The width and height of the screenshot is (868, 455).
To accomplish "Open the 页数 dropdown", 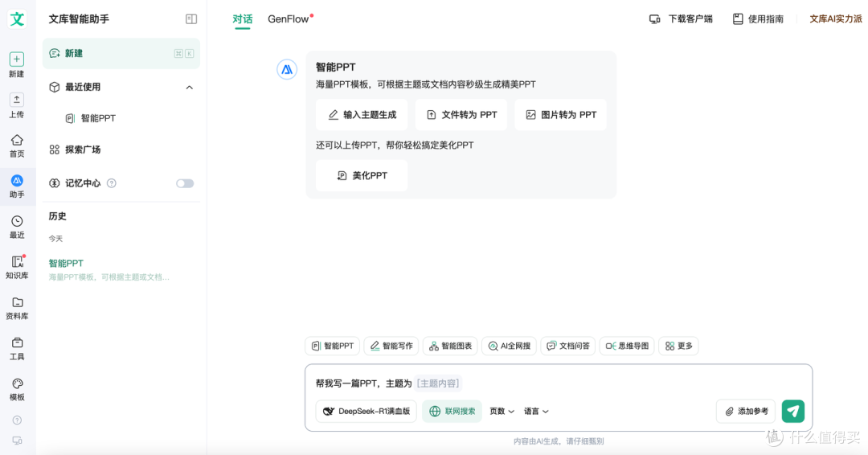I will [502, 412].
